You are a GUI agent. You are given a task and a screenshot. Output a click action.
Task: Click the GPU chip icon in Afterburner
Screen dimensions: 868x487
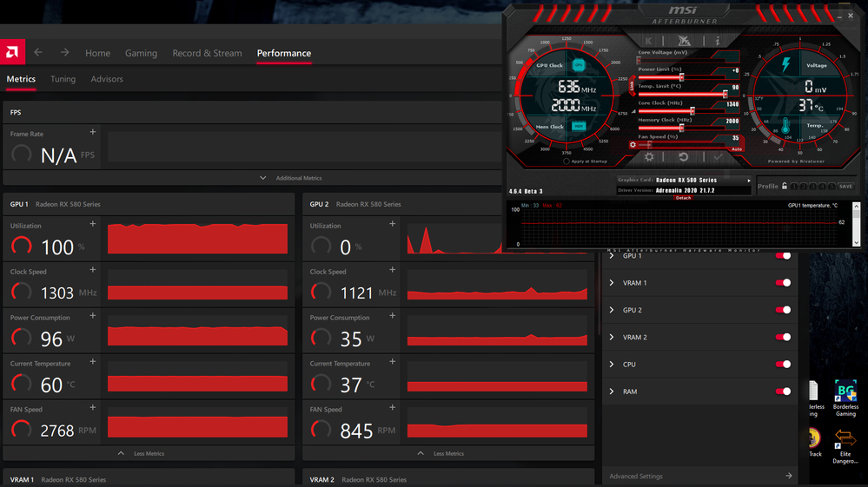click(x=579, y=65)
